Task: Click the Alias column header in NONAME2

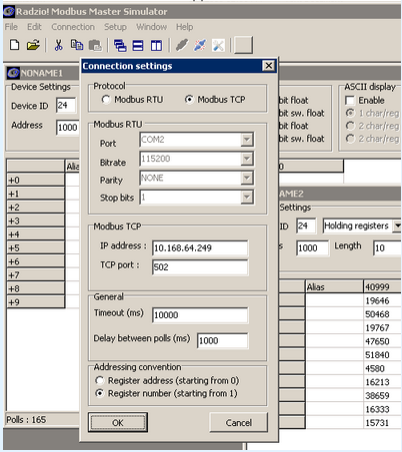Action: (x=334, y=287)
